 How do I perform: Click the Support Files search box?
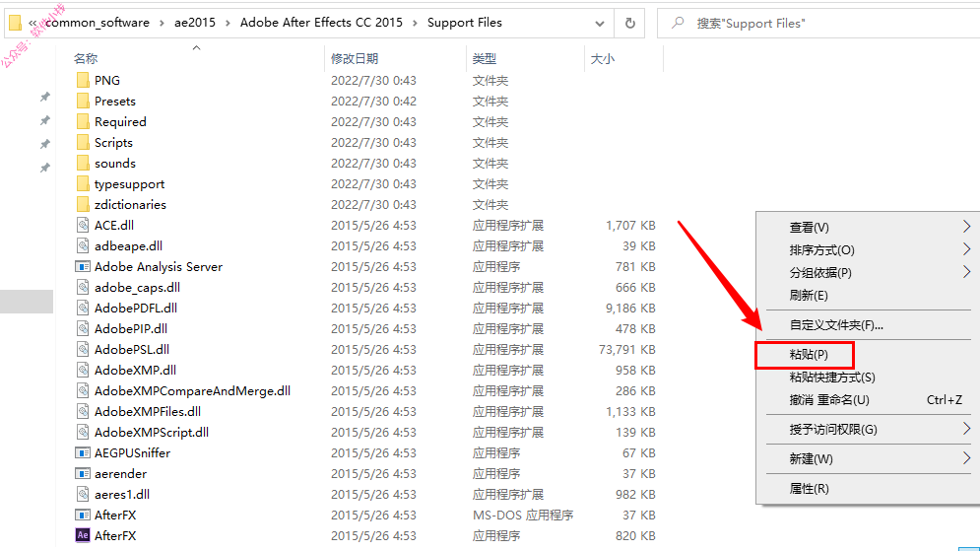point(818,23)
